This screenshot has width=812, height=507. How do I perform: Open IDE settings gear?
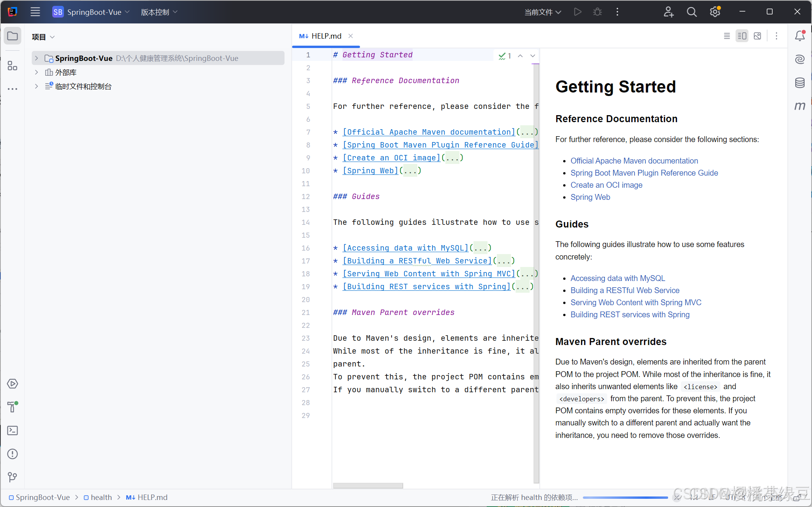click(x=715, y=12)
